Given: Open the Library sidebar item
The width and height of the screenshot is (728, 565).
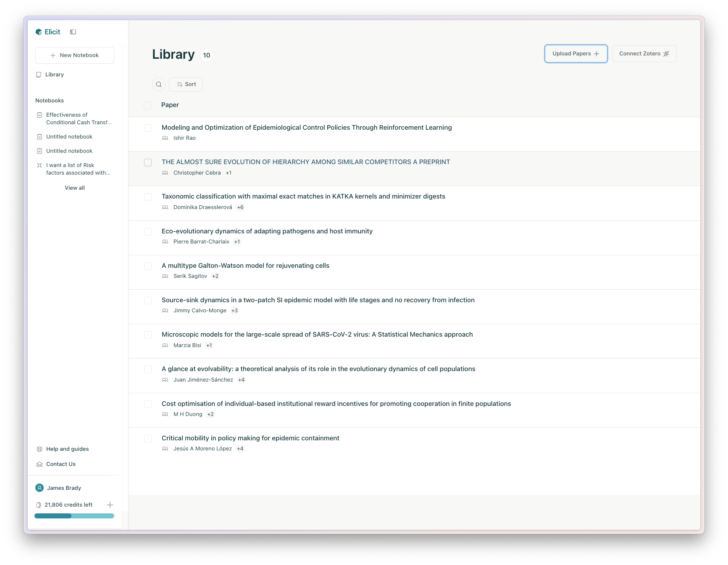Looking at the screenshot, I should (x=55, y=75).
